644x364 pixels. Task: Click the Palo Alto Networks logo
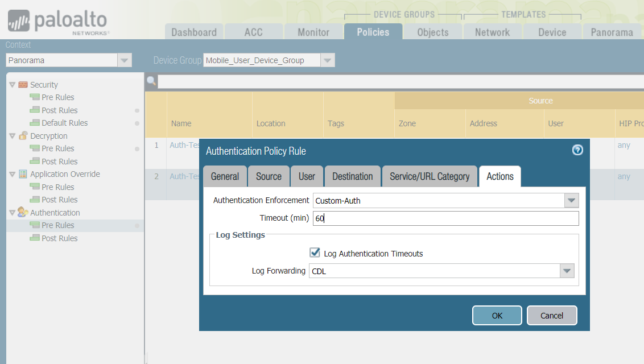coord(58,22)
